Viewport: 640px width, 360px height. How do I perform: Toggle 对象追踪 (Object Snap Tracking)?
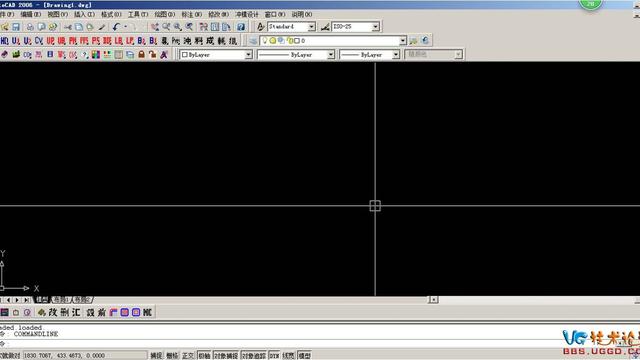(x=253, y=356)
